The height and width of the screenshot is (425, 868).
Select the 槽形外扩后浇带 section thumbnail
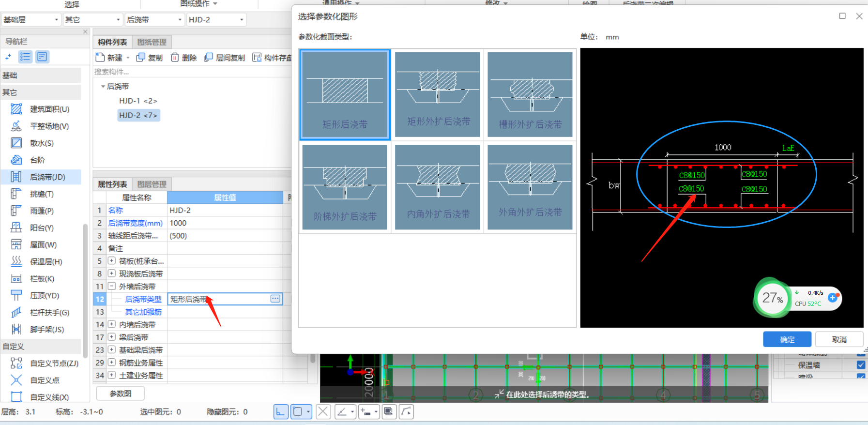coord(530,94)
